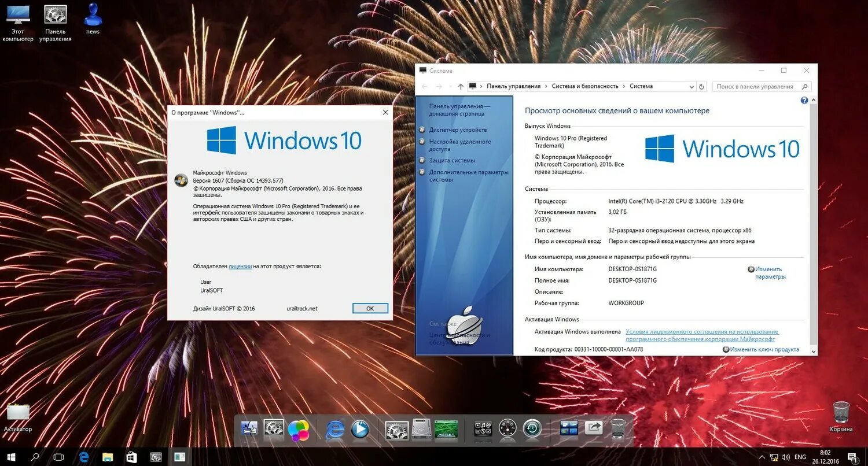Open 'Защита системы' sidebar link
Viewport: 868px width, 466px height.
452,160
